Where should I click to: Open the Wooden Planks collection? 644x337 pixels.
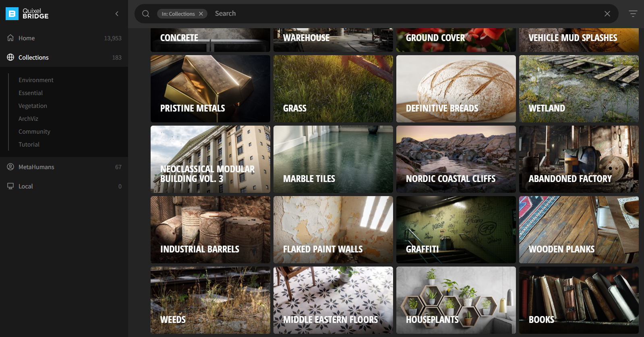pyautogui.click(x=579, y=229)
